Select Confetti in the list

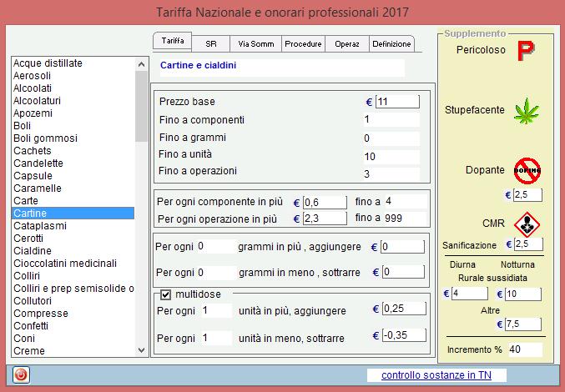[73, 326]
